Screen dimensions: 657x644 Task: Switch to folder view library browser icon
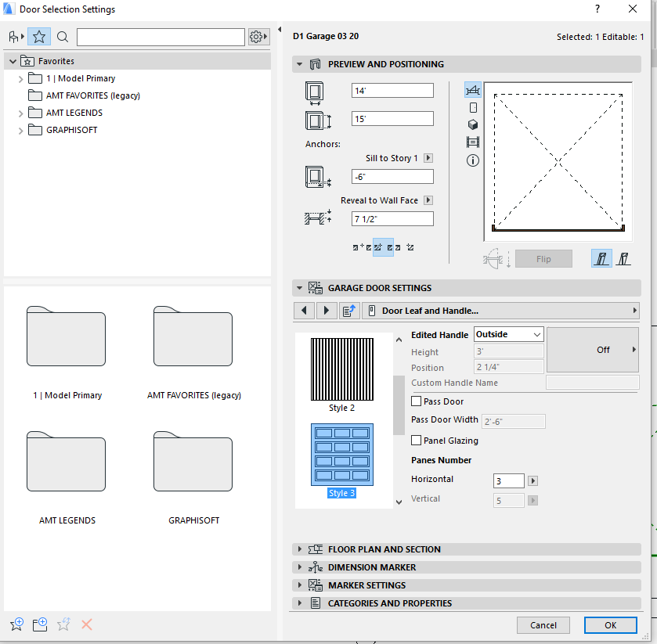click(16, 37)
